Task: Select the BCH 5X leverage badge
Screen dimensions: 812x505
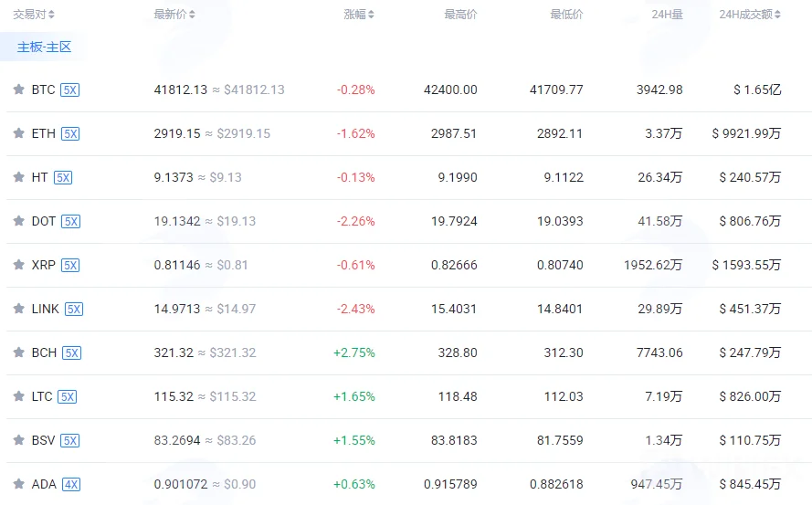Action: click(71, 353)
